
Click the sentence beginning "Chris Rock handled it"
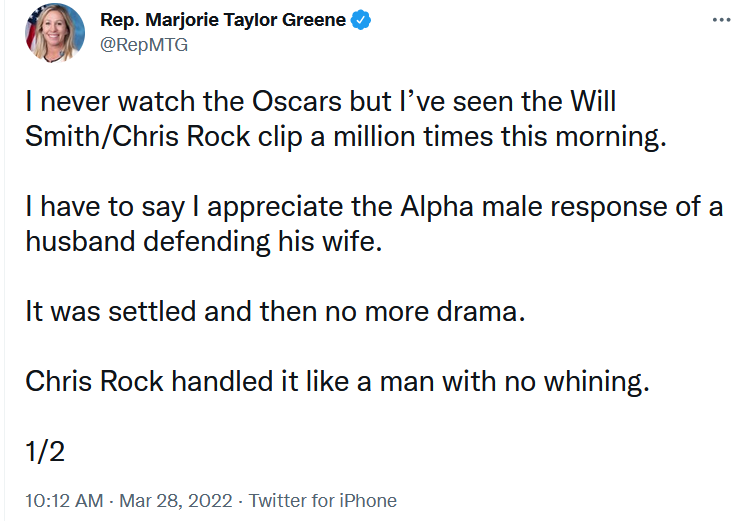(x=337, y=381)
